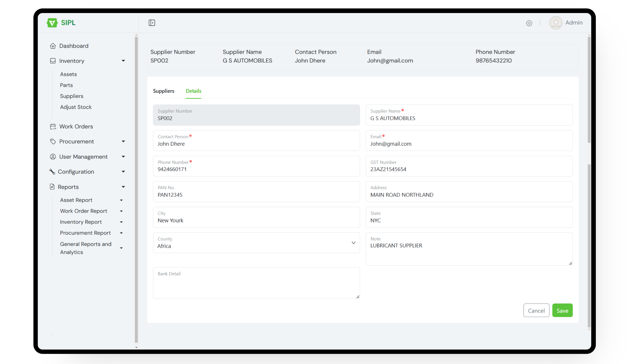Open the Admin profile menu
Screen dimensions: 629x364
pos(566,23)
